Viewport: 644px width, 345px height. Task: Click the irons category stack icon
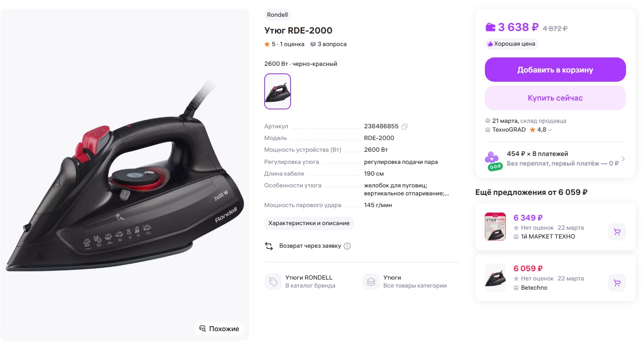pos(371,282)
